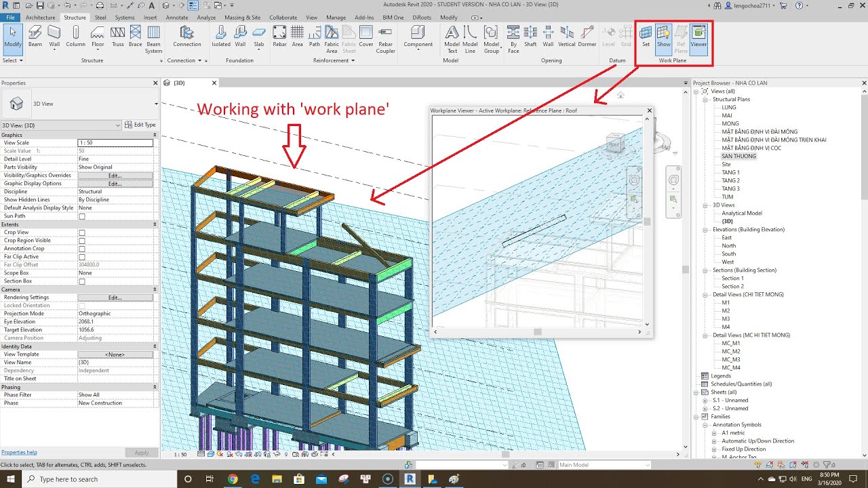Select the Beam structural tool
868x488 pixels.
click(x=35, y=36)
